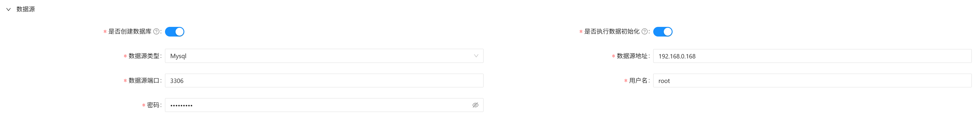Select the 用户名 field containing root
This screenshot has height=116, width=980.
(812, 80)
